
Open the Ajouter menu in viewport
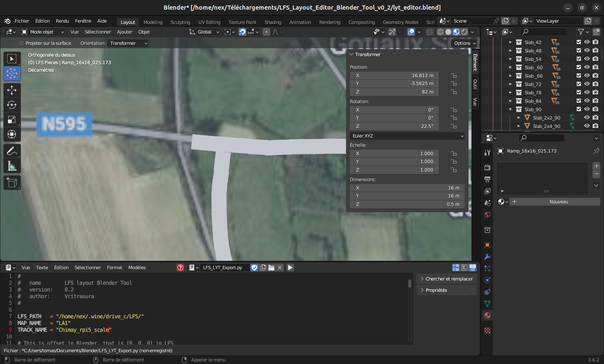(x=125, y=32)
